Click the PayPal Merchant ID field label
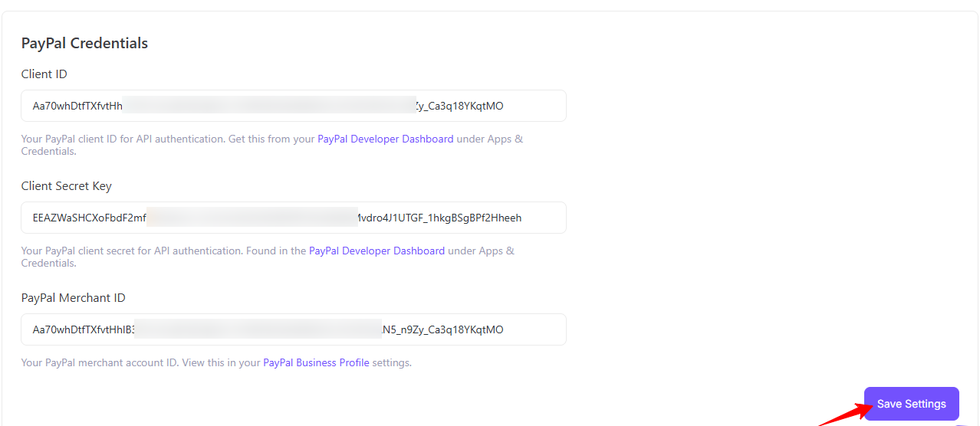This screenshot has width=980, height=426. coord(73,298)
